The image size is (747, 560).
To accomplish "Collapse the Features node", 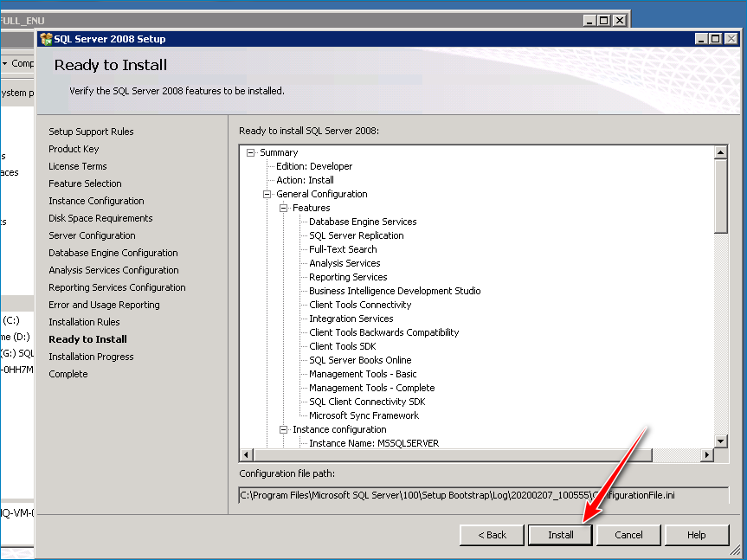I will pyautogui.click(x=283, y=208).
